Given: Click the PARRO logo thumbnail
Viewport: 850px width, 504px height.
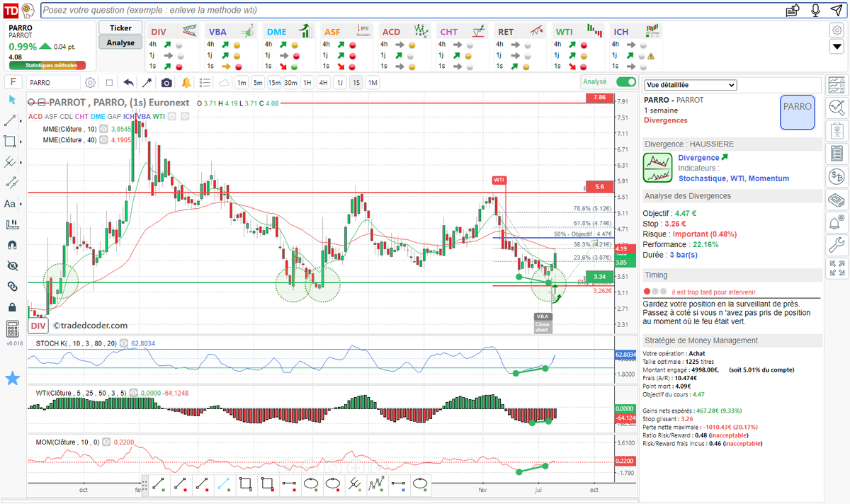Looking at the screenshot, I should coord(798,112).
